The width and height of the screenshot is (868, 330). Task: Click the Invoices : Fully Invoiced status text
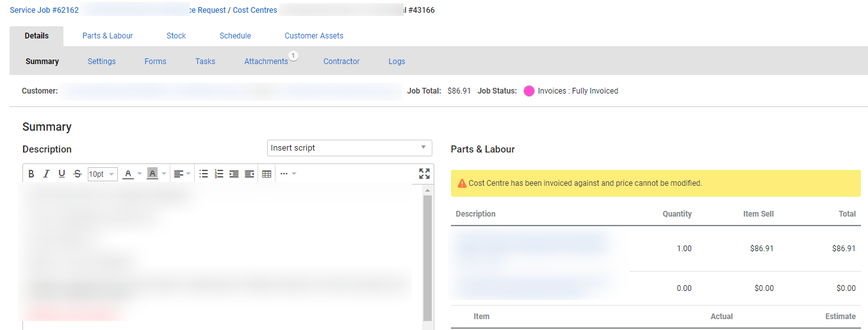[578, 91]
